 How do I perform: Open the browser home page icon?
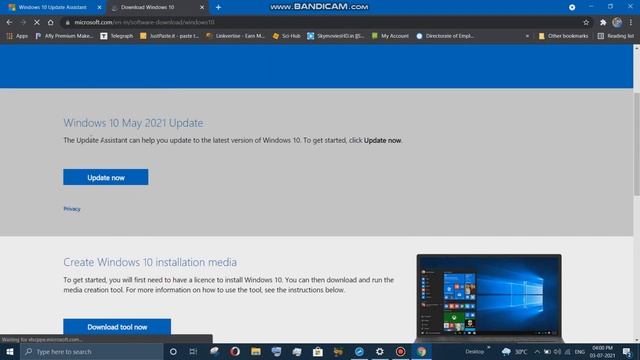50,22
